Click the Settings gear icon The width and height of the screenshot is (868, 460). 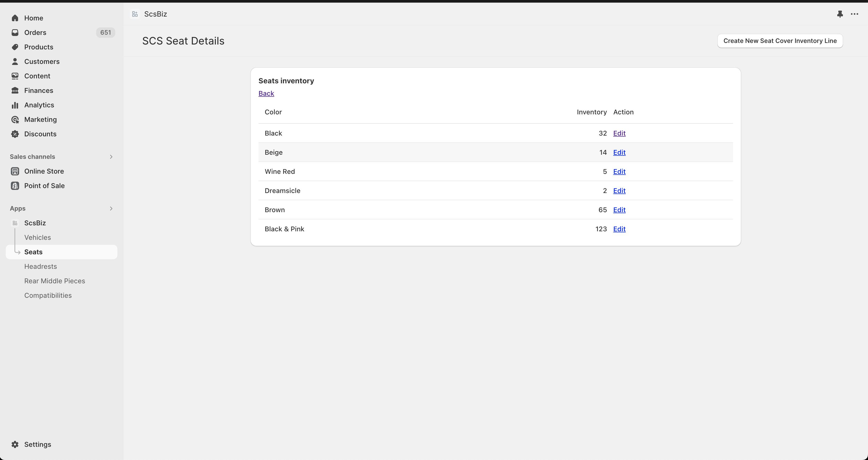click(15, 444)
